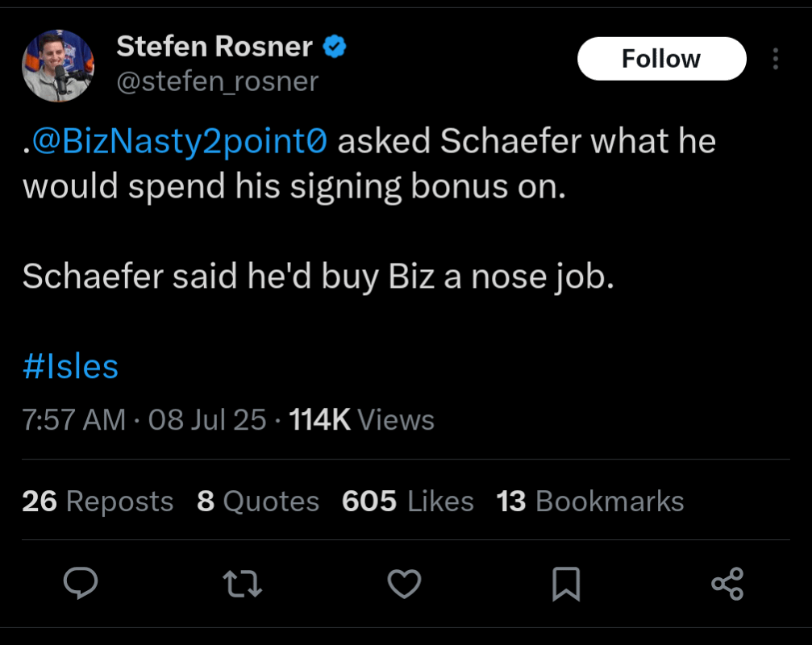Open the three-dot more options menu
Screen dimensions: 812x645
click(x=775, y=58)
